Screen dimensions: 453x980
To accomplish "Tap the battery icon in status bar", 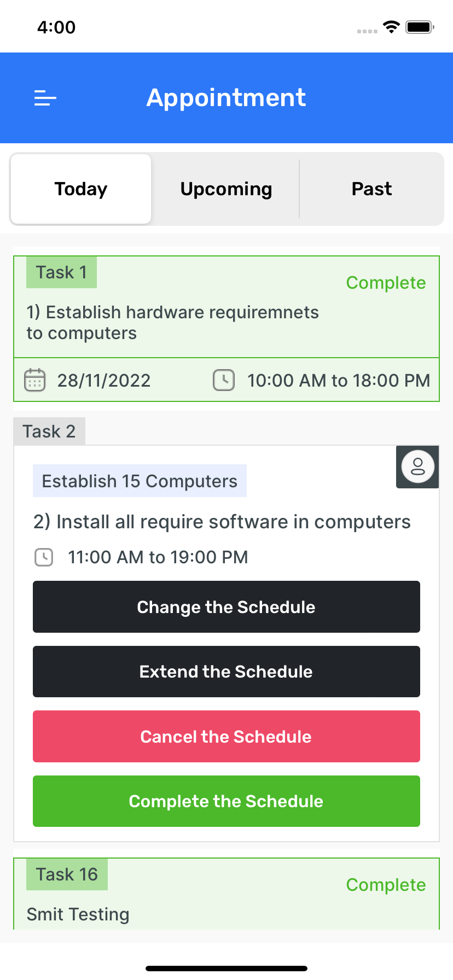I will tap(420, 27).
